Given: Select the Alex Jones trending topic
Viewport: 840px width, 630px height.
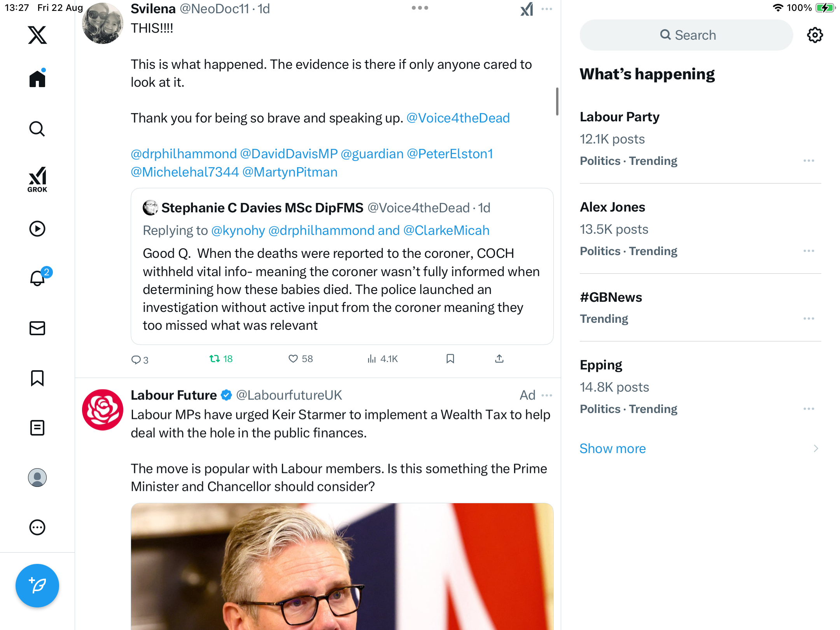Looking at the screenshot, I should (612, 207).
